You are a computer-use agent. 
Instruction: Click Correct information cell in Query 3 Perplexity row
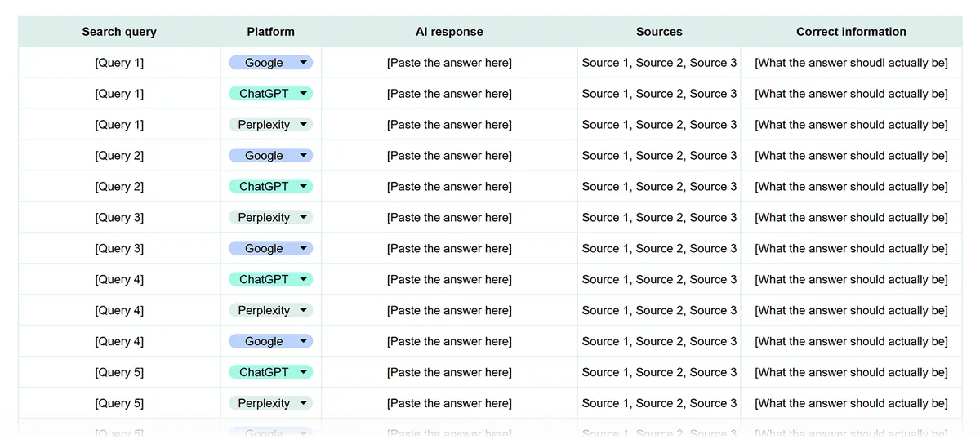pyautogui.click(x=851, y=218)
